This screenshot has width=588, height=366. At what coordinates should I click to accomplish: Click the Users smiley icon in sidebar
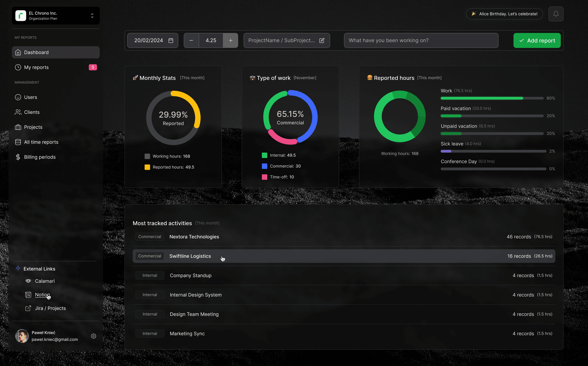pyautogui.click(x=18, y=97)
